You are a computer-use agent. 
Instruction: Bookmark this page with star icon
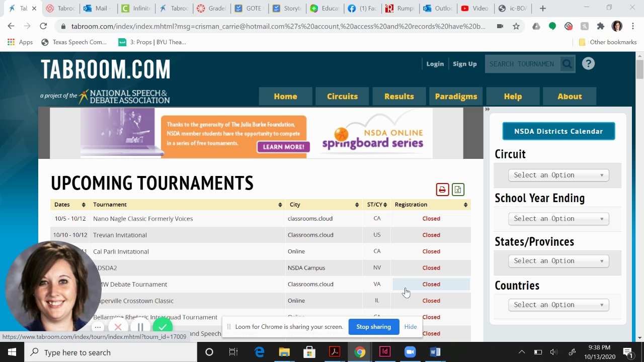point(516,26)
